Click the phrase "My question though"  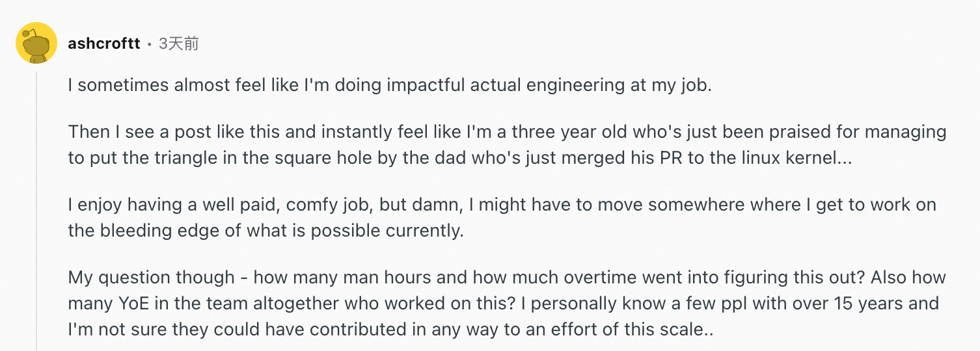point(151,278)
